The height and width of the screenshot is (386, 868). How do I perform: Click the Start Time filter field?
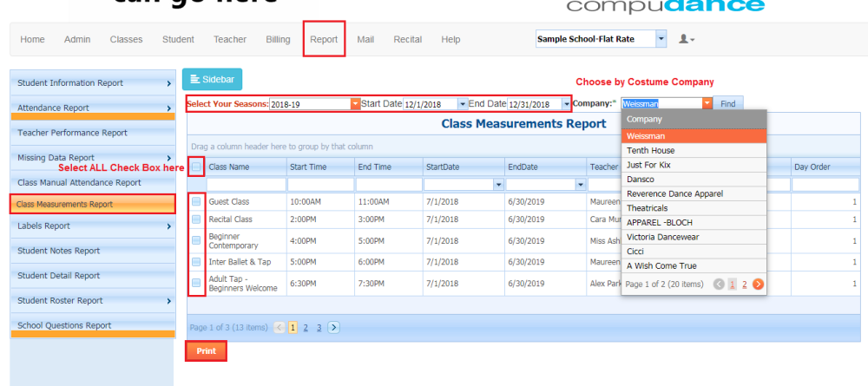(320, 185)
